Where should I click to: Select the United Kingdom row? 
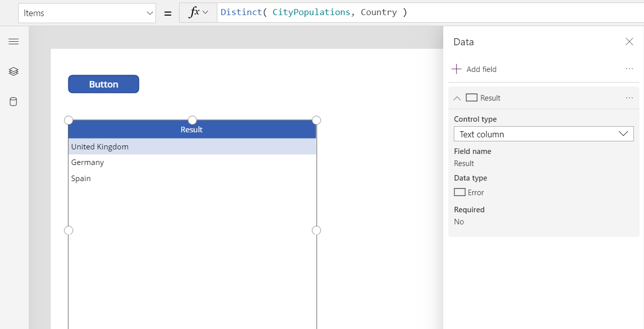(x=192, y=146)
